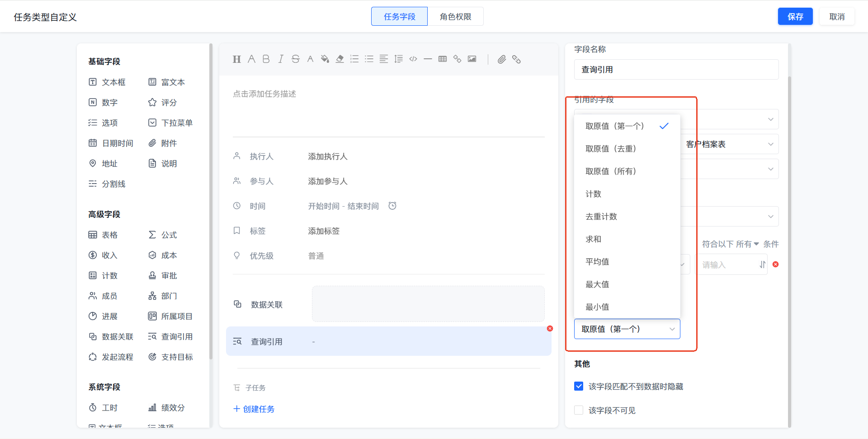Switch to 角色权限 tab
This screenshot has width=868, height=439.
click(456, 17)
